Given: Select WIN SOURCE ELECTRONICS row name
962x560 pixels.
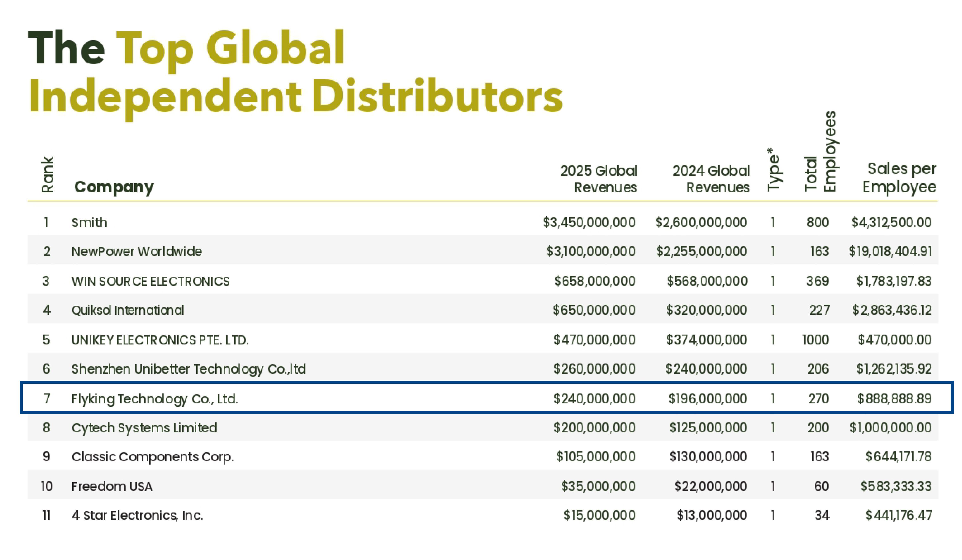Looking at the screenshot, I should coord(150,281).
